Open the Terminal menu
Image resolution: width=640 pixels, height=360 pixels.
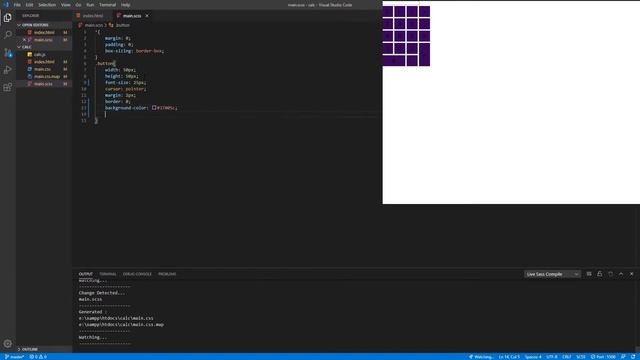(x=108, y=5)
